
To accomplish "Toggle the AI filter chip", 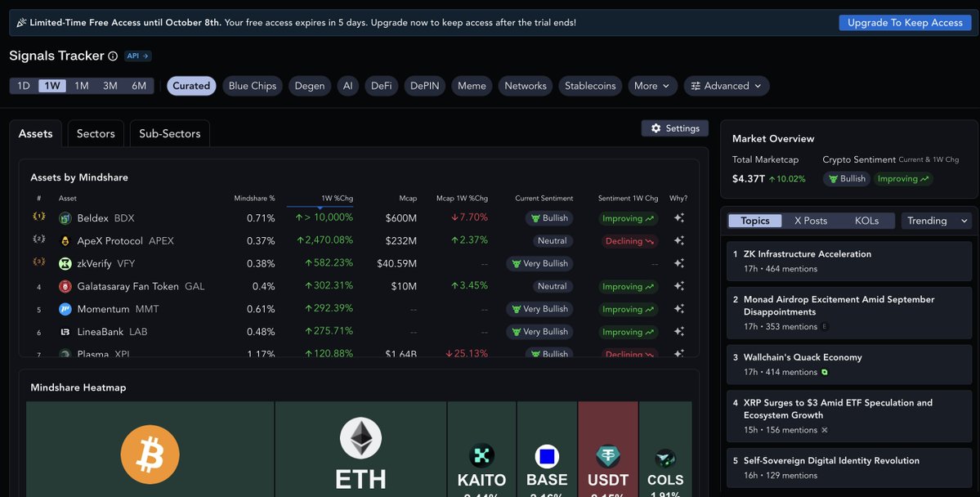I will [x=348, y=86].
